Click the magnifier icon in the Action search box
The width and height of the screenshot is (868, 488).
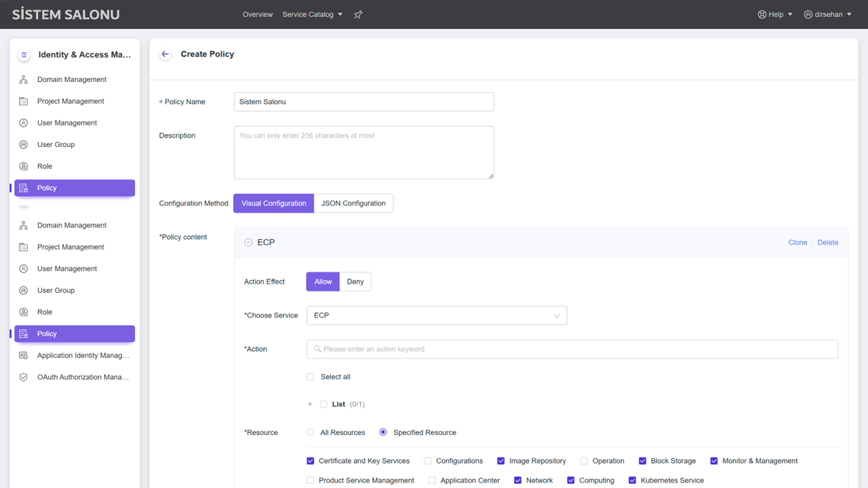pos(317,349)
